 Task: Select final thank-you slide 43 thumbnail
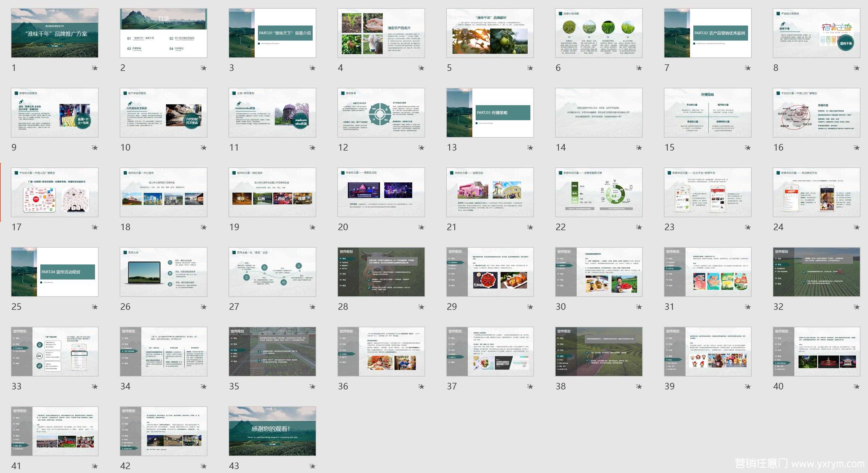click(x=272, y=431)
